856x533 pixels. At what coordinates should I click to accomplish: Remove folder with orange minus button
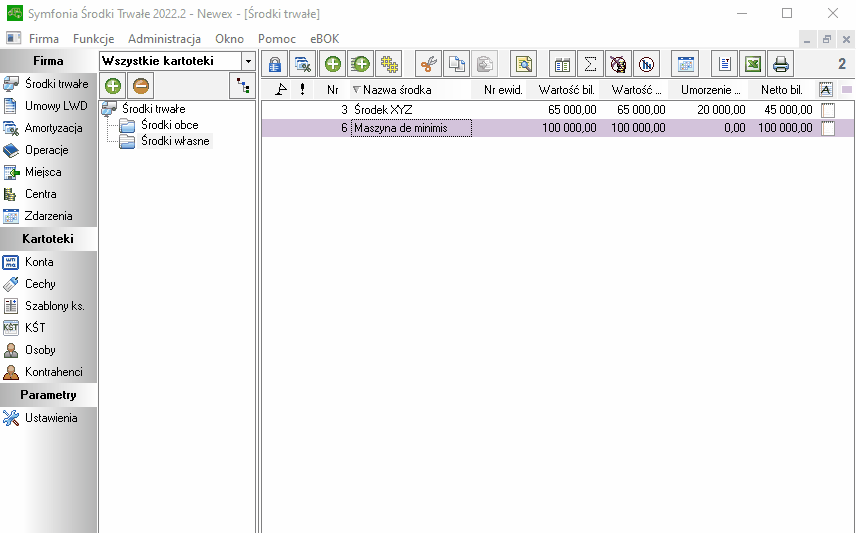[141, 86]
